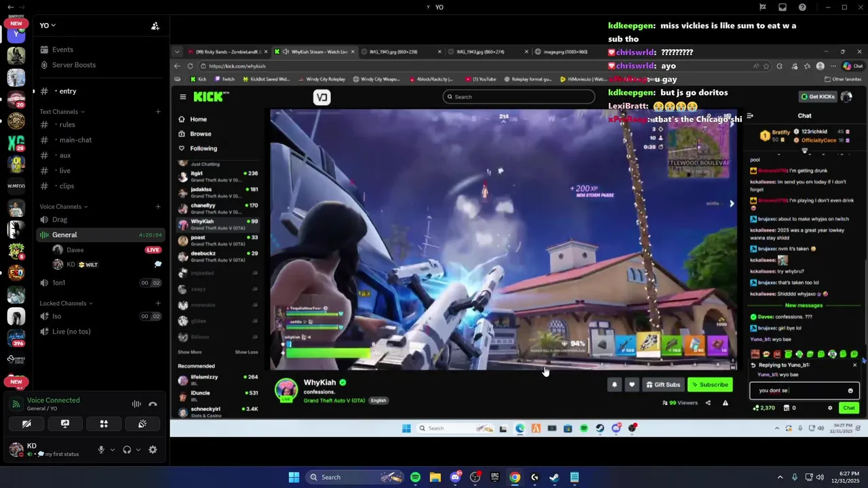Screen dimensions: 868x488
Task: Open the Windows Start button
Action: 294,477
